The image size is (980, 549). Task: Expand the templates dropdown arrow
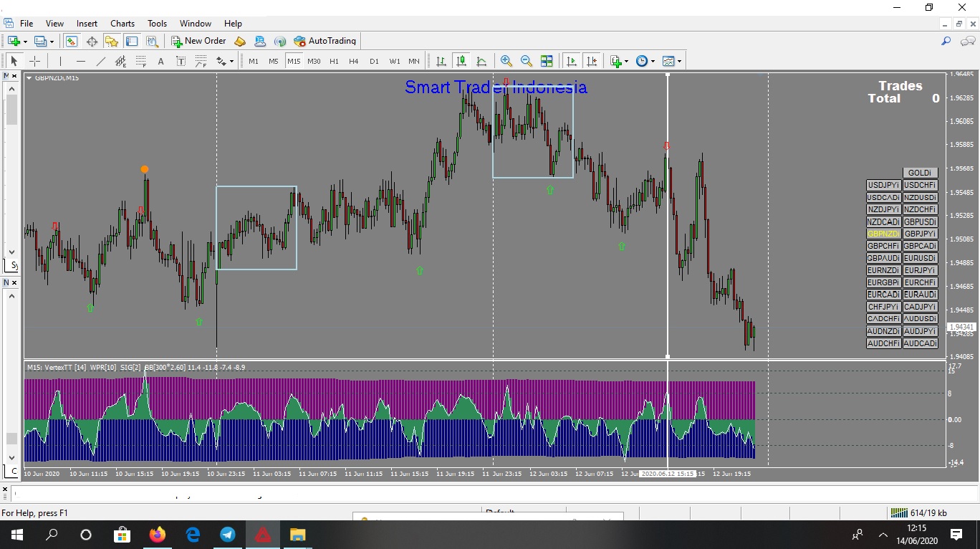679,61
